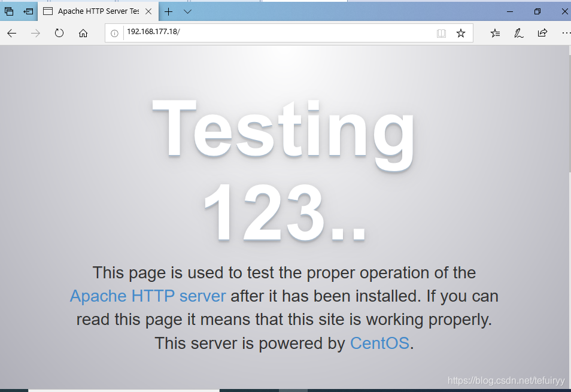The image size is (571, 392).
Task: Open a new tab with plus button
Action: pyautogui.click(x=168, y=11)
